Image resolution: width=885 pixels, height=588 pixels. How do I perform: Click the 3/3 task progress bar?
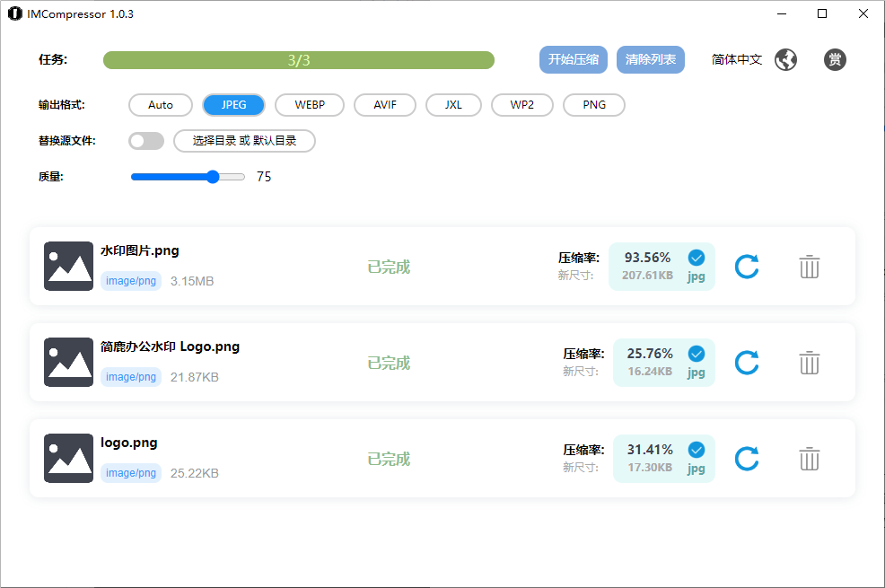[299, 60]
